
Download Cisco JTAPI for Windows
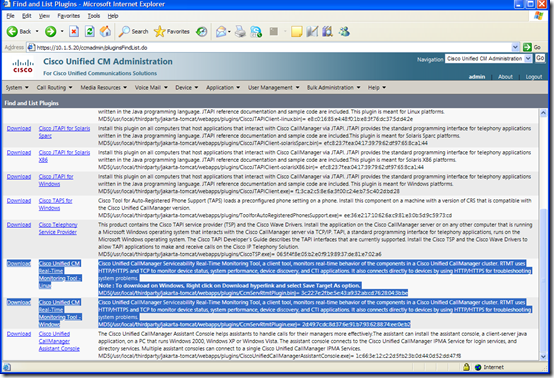(19, 177)
